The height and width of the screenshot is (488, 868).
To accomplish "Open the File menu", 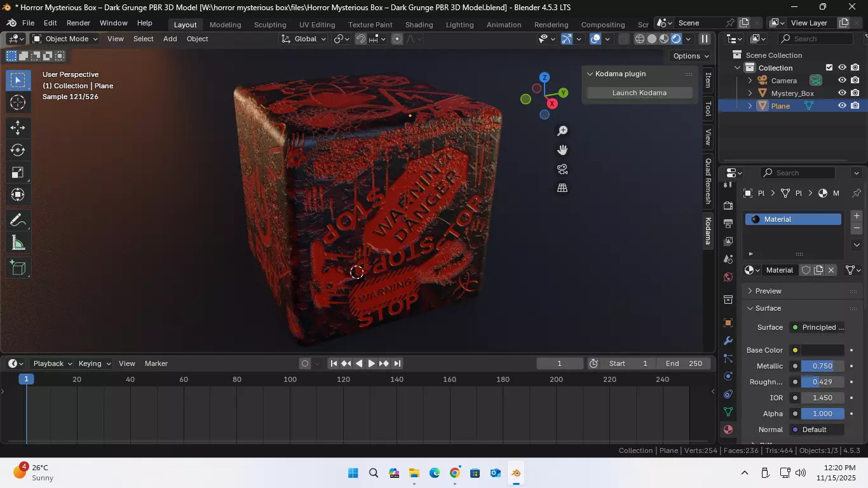I will [28, 23].
